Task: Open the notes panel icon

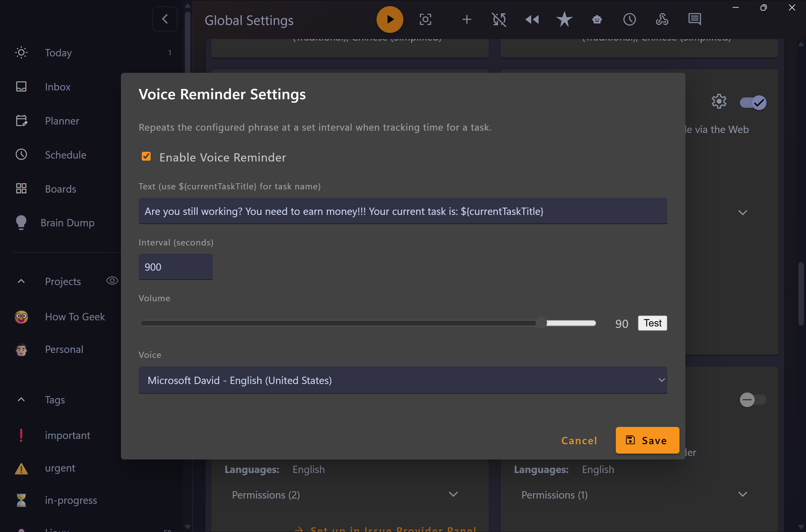Action: pos(694,19)
